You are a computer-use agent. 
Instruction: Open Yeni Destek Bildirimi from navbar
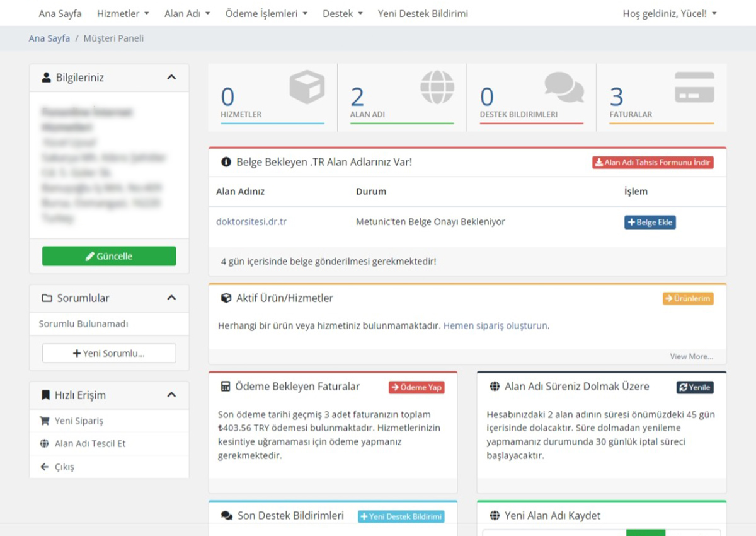click(423, 13)
